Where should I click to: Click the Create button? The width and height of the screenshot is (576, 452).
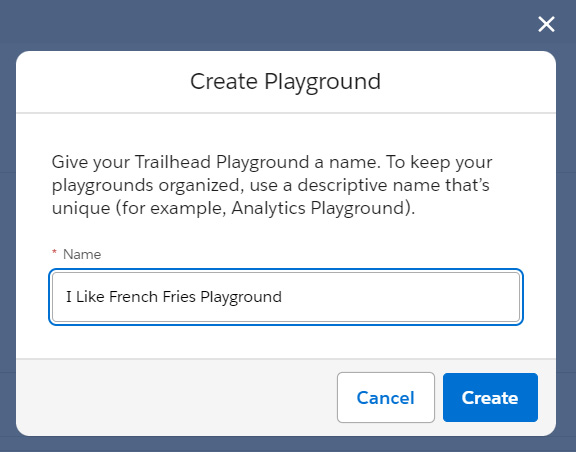[490, 397]
